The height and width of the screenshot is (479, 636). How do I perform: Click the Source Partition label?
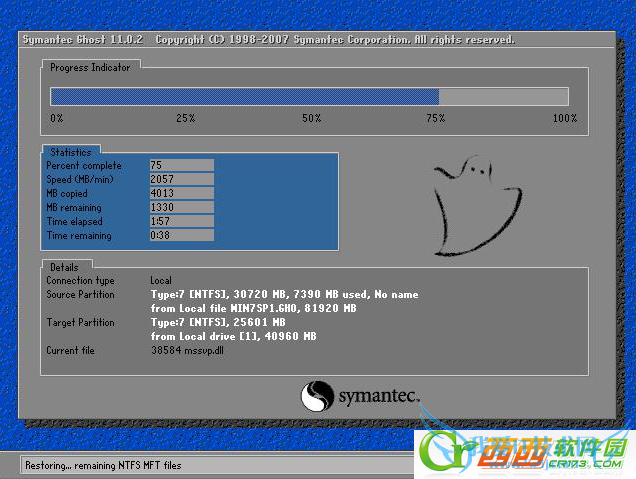pos(80,294)
